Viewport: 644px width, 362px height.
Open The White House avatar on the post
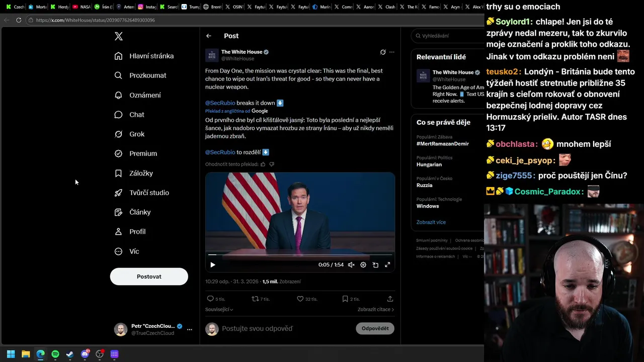[x=212, y=55]
